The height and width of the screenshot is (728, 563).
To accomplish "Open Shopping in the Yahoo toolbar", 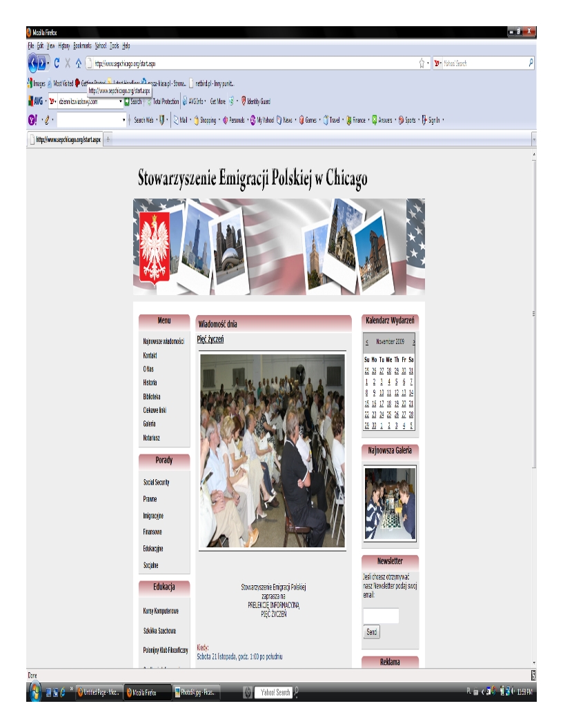I will pyautogui.click(x=205, y=119).
